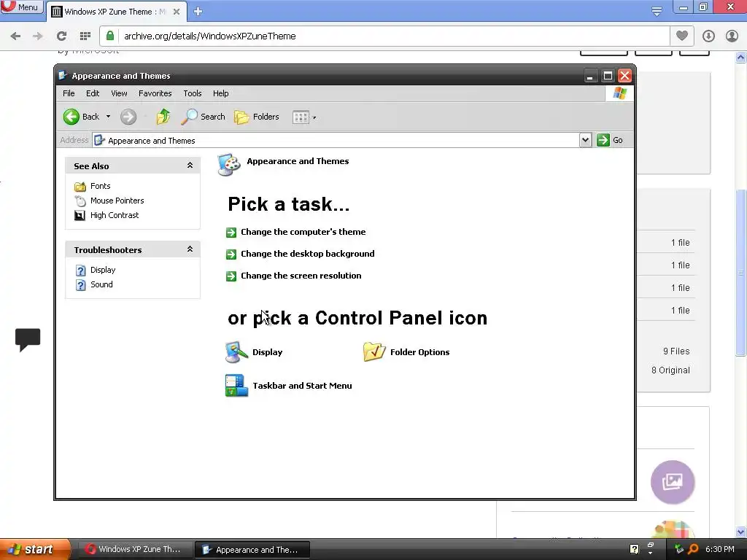Open the Favorites menu
This screenshot has width=747, height=560.
click(155, 93)
